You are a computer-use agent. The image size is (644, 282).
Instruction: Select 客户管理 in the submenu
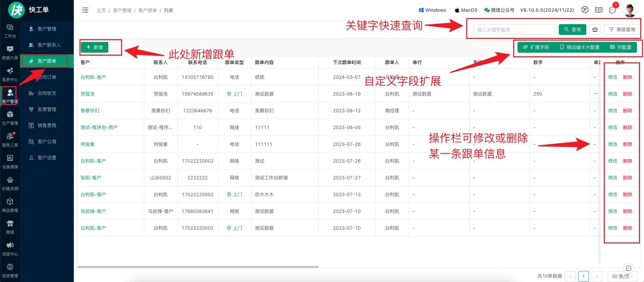click(47, 29)
